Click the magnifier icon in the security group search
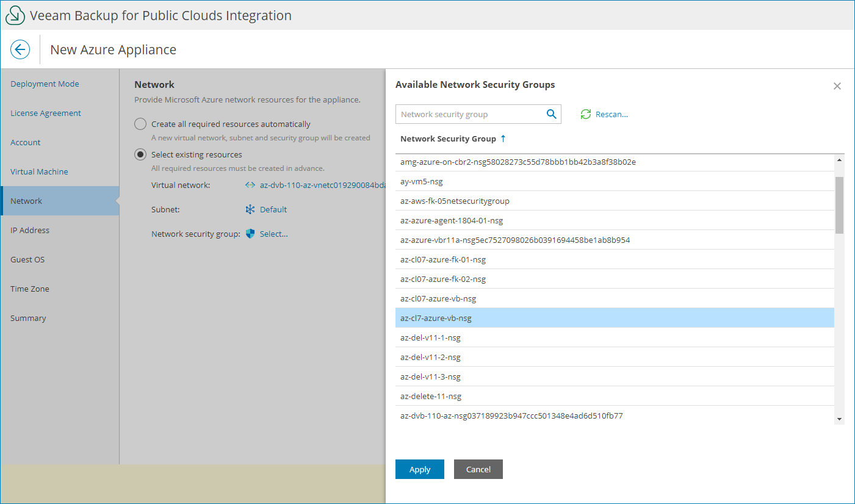 pyautogui.click(x=551, y=114)
